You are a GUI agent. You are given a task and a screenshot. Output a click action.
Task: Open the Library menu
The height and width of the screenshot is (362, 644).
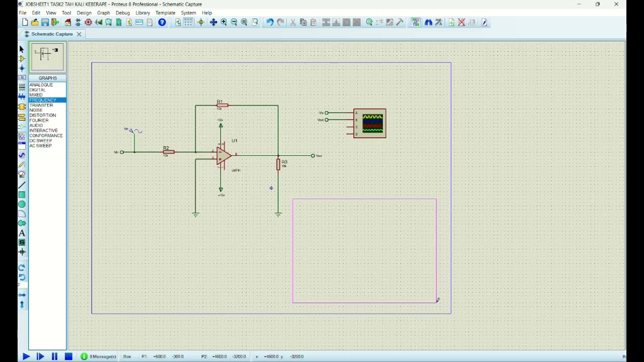(142, 13)
